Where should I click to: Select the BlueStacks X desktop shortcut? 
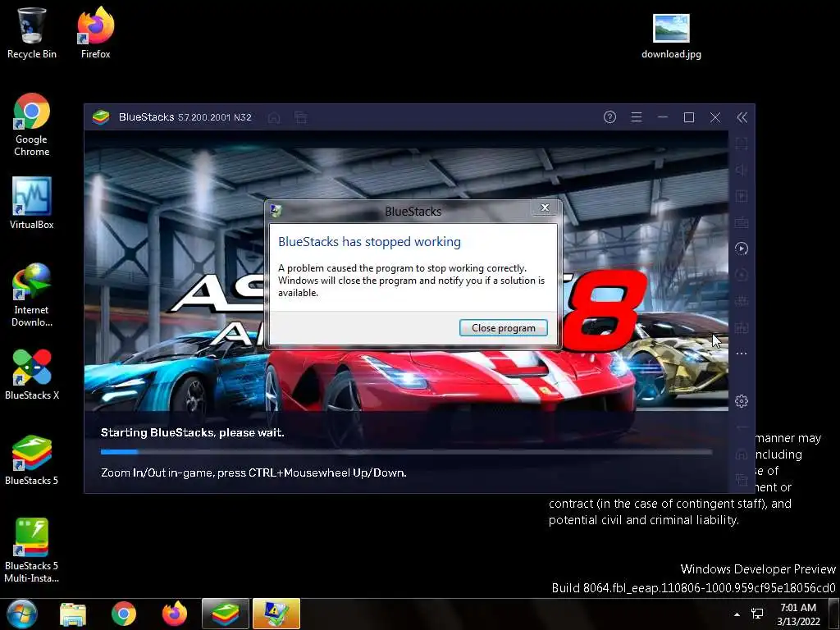pos(32,374)
